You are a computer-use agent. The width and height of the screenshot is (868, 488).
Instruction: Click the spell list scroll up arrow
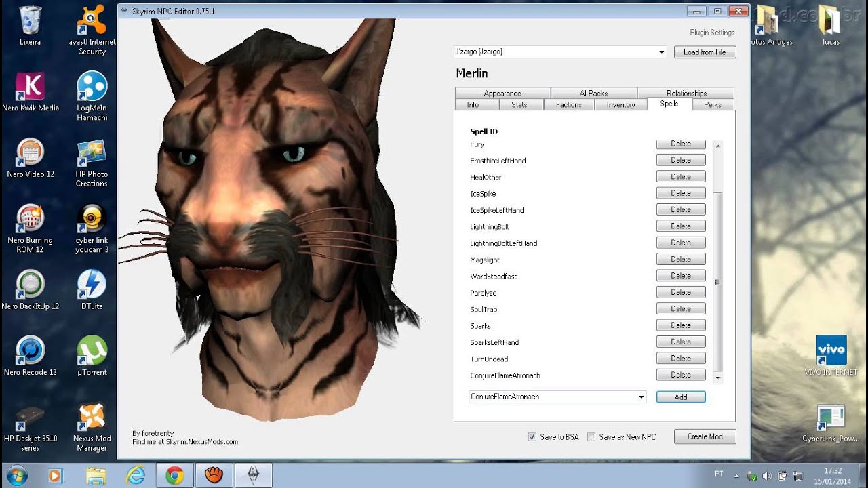(x=717, y=146)
